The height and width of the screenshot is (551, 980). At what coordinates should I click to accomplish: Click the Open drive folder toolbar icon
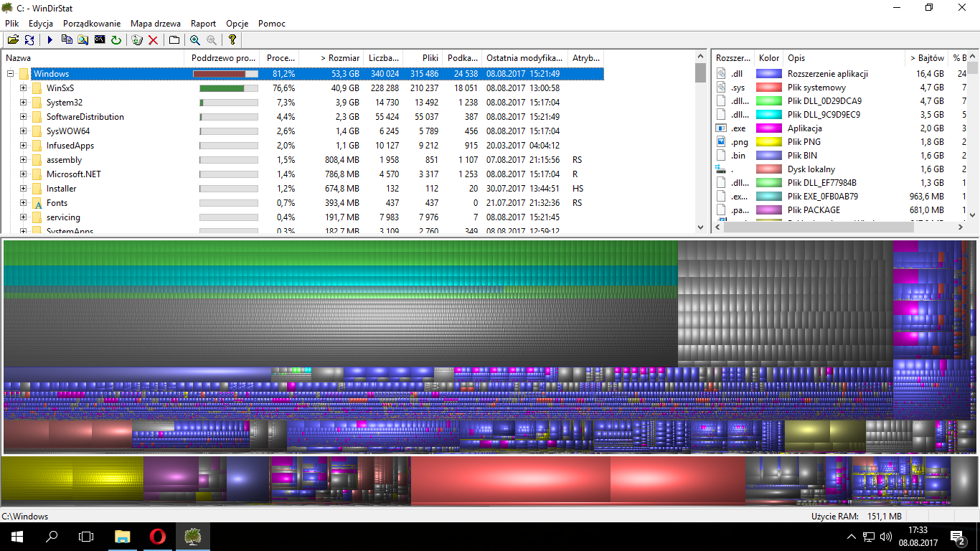(13, 40)
